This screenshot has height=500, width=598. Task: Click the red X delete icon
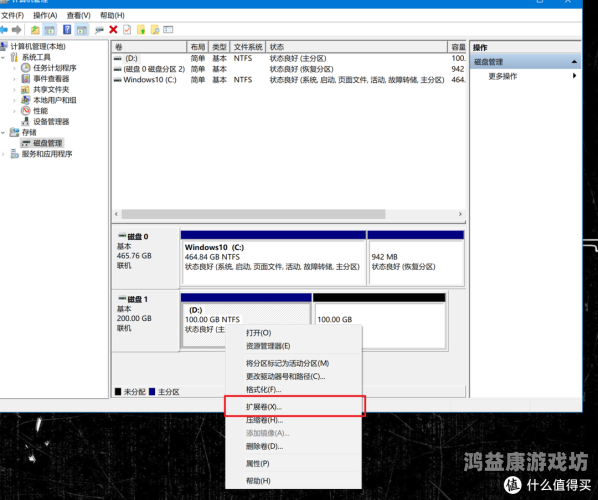113,29
